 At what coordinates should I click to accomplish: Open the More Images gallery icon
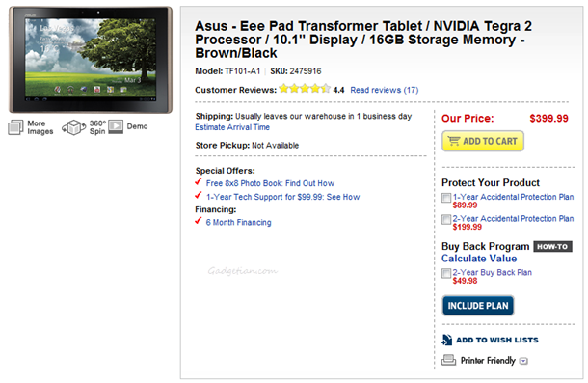(x=15, y=127)
